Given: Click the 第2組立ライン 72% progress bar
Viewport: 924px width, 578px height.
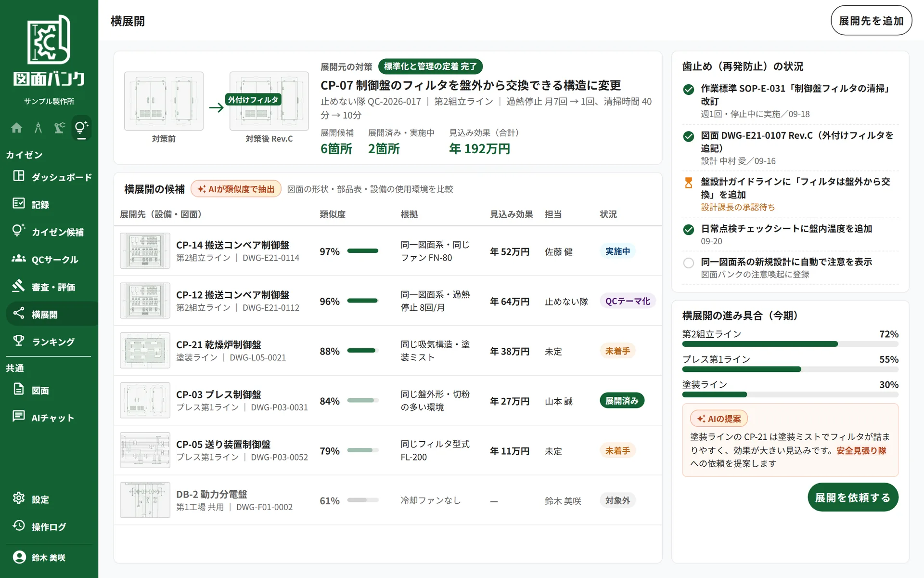Looking at the screenshot, I should pos(790,344).
